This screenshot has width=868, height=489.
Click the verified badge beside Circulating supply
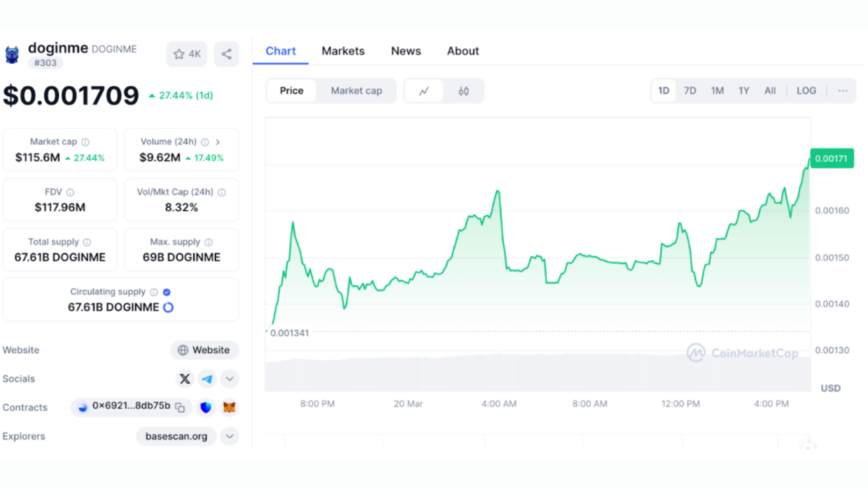click(167, 292)
